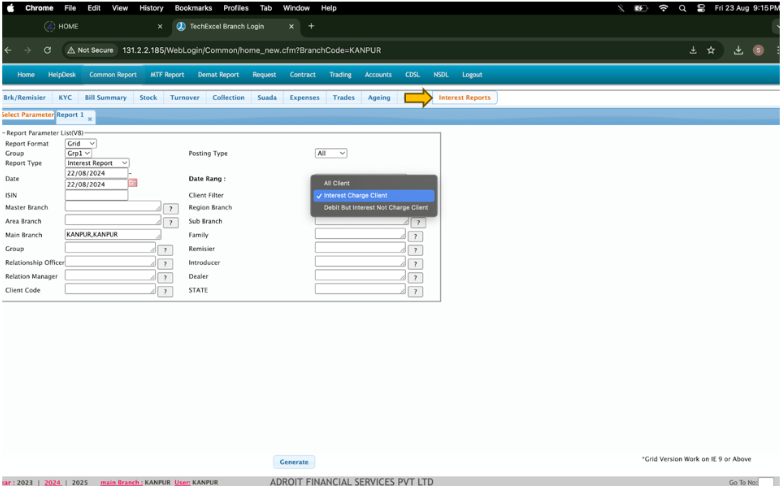Switch to the Interest Reports tab
The image size is (783, 491).
464,98
